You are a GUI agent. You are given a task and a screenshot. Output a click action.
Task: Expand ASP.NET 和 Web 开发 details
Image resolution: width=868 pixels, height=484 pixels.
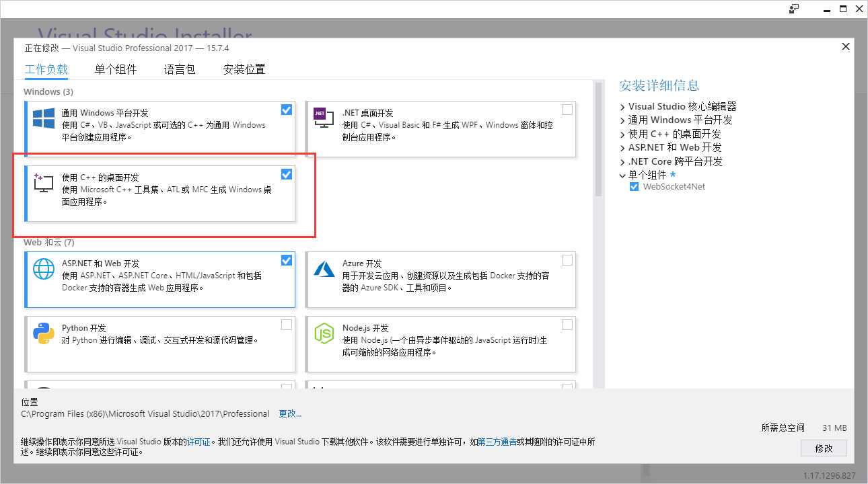[x=622, y=148]
